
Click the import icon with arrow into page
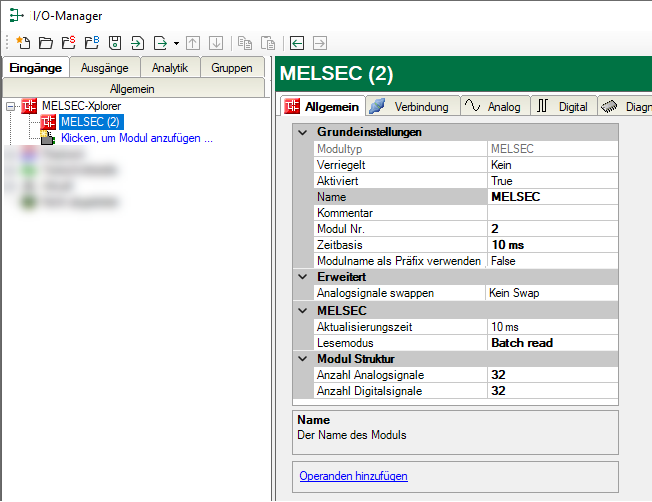pos(137,43)
